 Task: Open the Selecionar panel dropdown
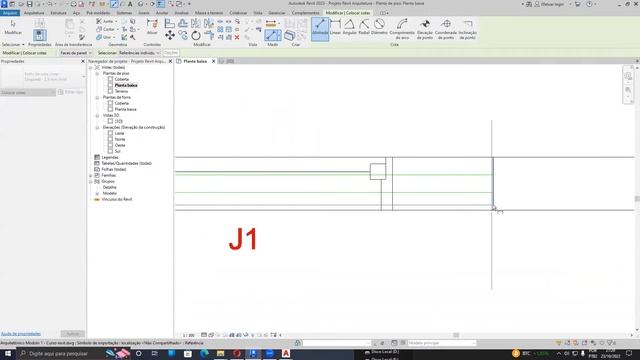click(13, 44)
